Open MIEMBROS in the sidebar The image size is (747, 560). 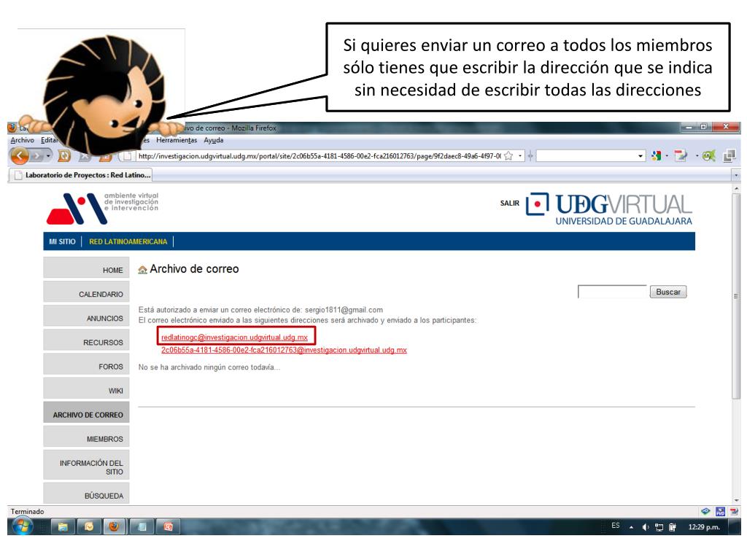pos(86,437)
